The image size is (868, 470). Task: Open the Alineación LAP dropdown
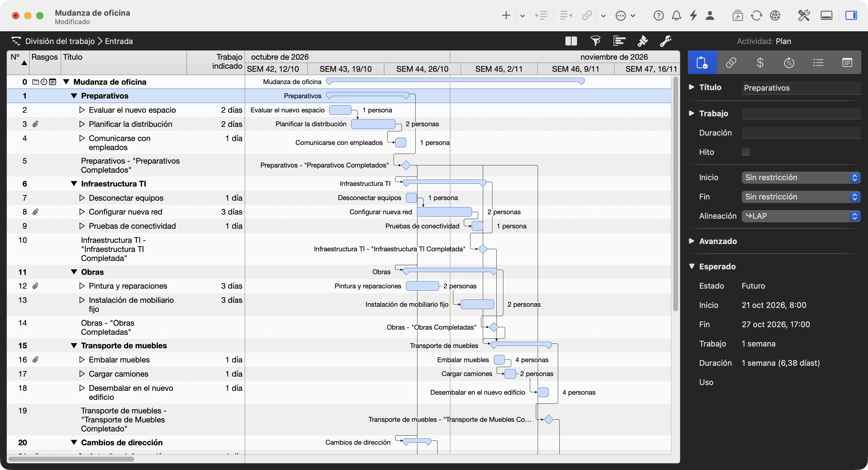tap(801, 216)
